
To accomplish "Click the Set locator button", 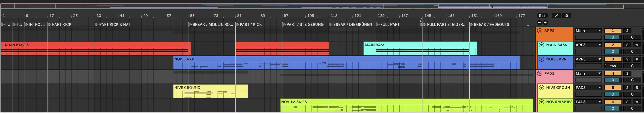I will pos(542,16).
